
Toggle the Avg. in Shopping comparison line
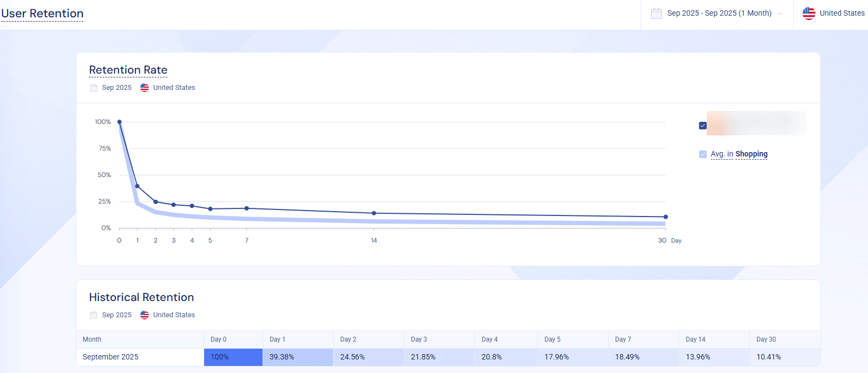[702, 154]
